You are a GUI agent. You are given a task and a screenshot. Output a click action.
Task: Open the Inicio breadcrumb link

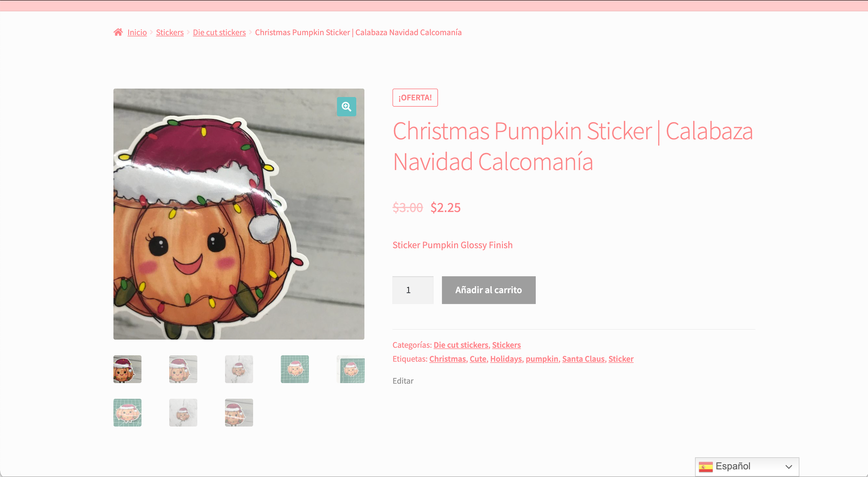tap(137, 32)
